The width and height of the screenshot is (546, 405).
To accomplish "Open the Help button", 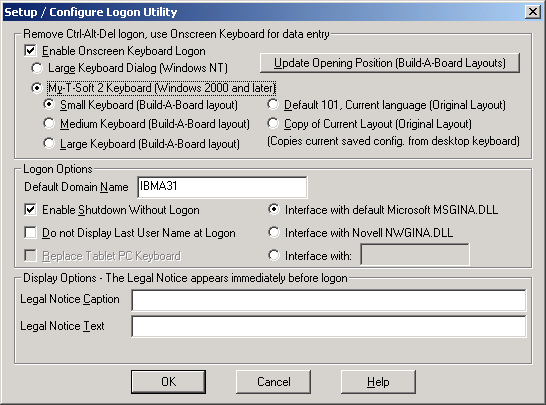I will tap(378, 382).
